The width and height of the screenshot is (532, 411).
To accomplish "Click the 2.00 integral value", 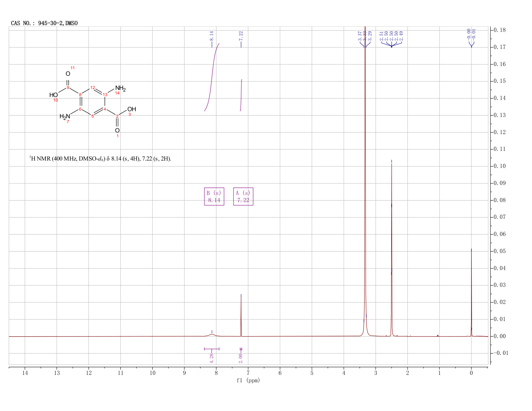I will click(x=241, y=358).
